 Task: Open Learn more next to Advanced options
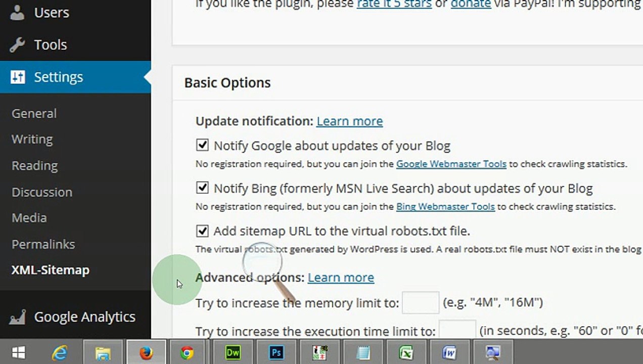(341, 278)
